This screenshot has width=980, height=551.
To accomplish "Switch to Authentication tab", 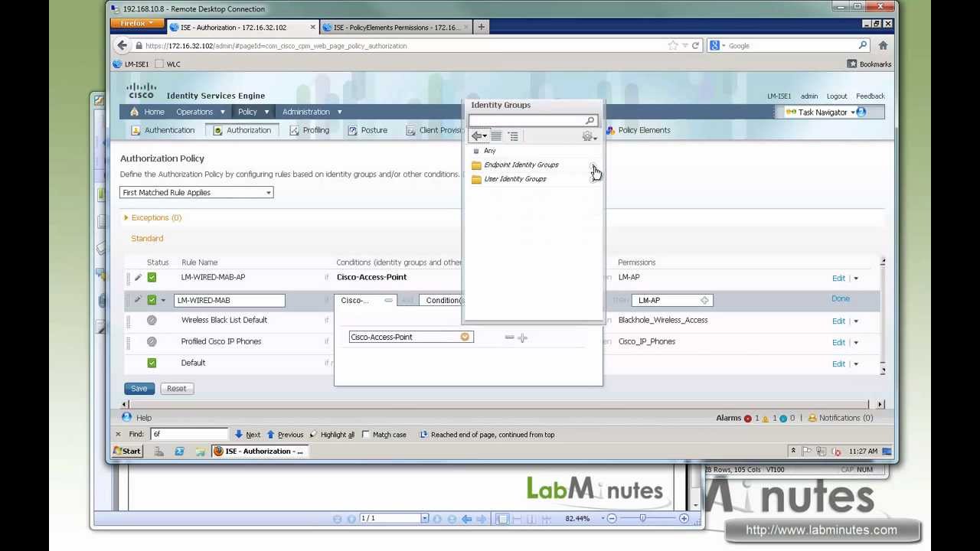I will click(x=163, y=130).
